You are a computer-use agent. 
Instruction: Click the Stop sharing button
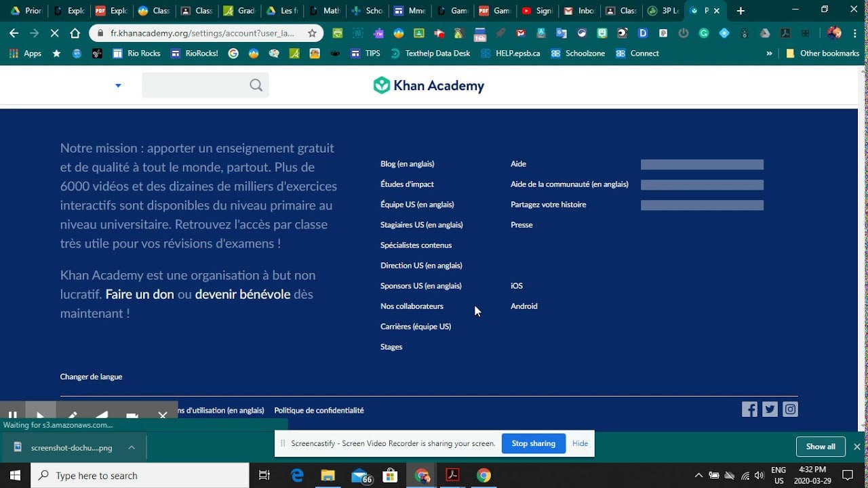(x=533, y=443)
